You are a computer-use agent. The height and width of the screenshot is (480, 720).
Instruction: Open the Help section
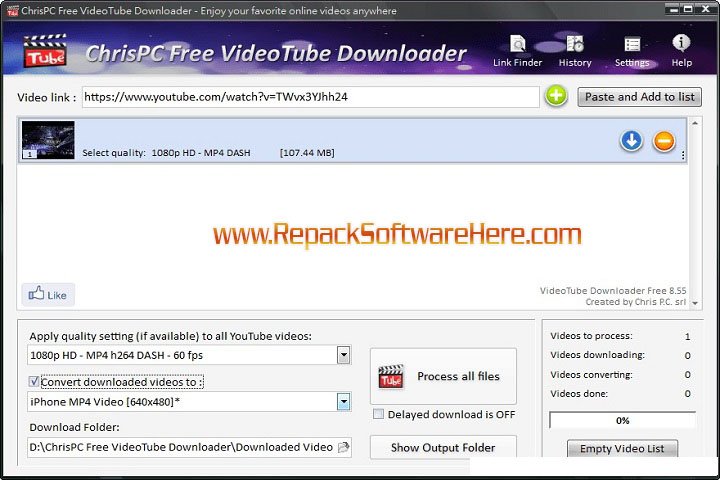click(x=681, y=51)
